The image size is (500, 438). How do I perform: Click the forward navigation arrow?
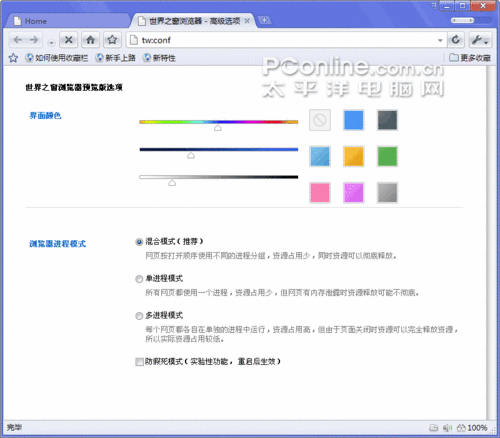coord(34,40)
